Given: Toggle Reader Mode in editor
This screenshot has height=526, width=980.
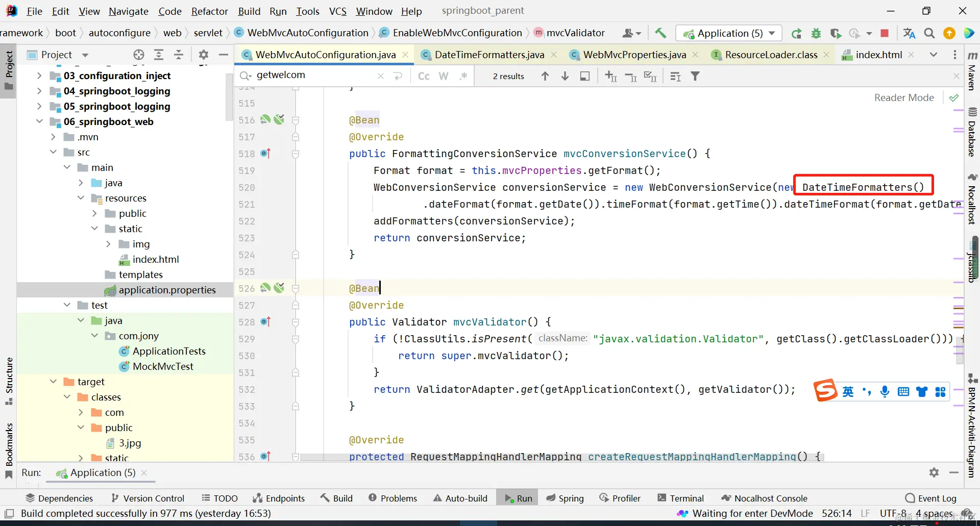Looking at the screenshot, I should tap(904, 97).
